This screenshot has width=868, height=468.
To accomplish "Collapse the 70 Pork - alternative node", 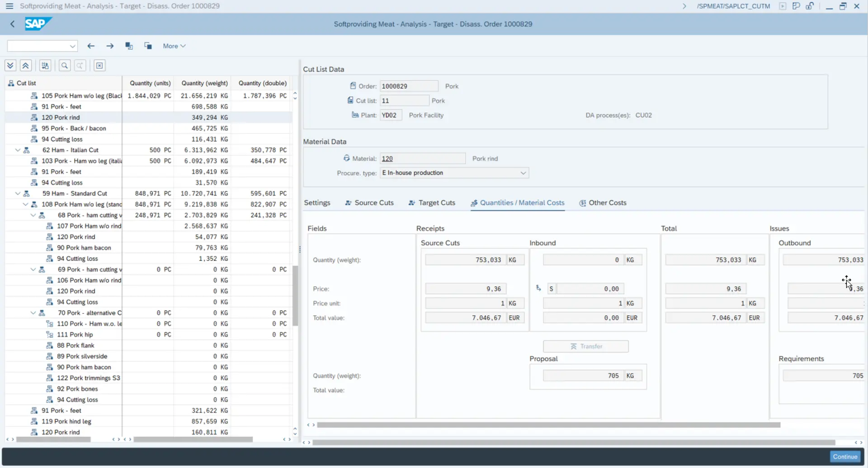I will [x=33, y=313].
